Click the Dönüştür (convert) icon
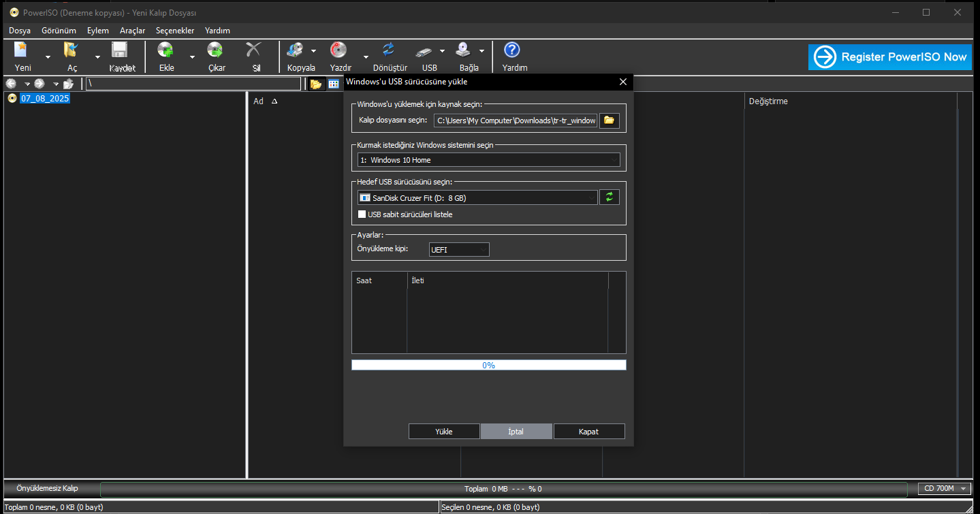 coord(388,50)
